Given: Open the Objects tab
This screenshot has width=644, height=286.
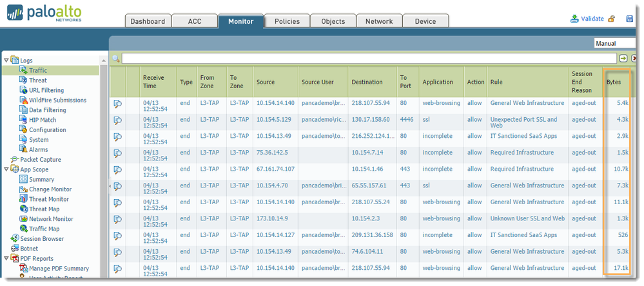Looking at the screenshot, I should [333, 21].
